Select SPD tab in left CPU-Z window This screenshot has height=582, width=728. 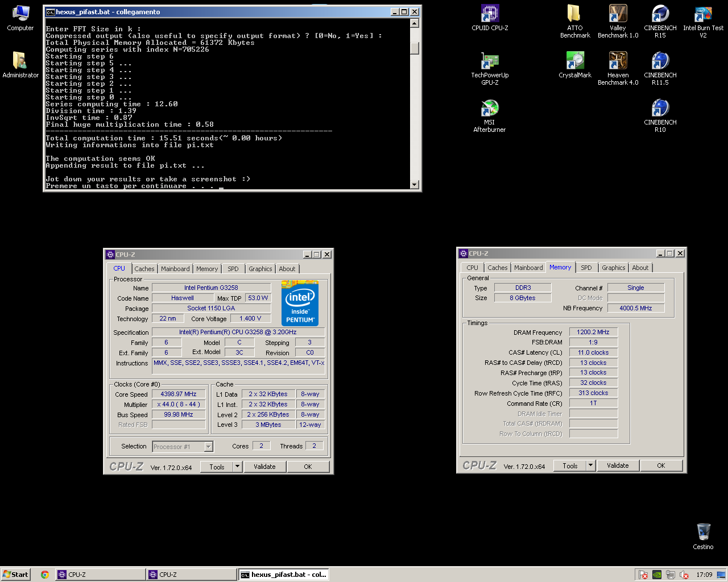click(233, 269)
